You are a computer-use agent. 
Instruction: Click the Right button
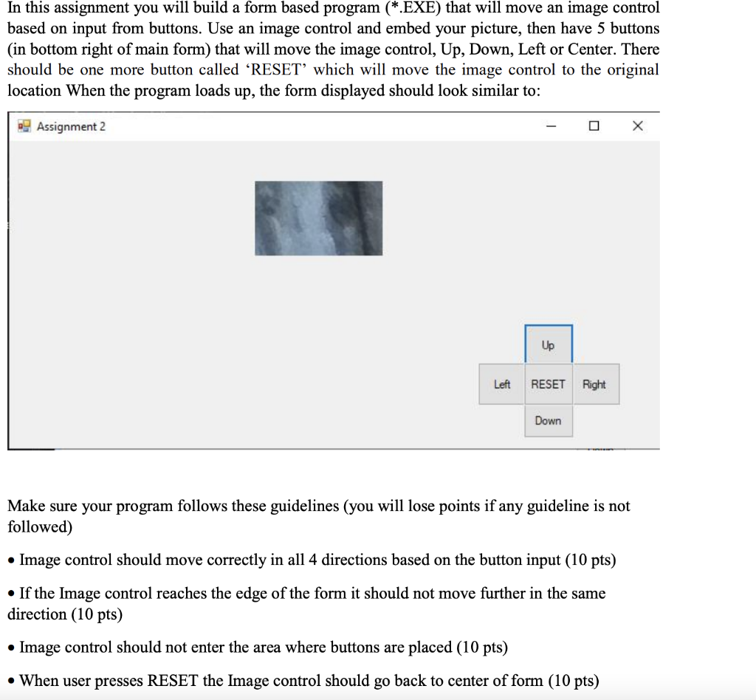click(x=596, y=384)
